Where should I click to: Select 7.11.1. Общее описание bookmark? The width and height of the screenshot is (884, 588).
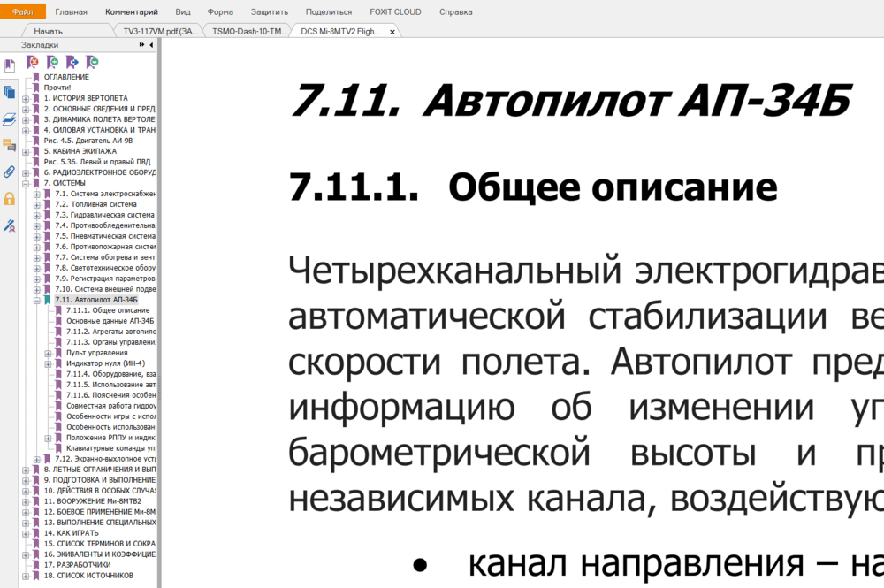pyautogui.click(x=108, y=310)
